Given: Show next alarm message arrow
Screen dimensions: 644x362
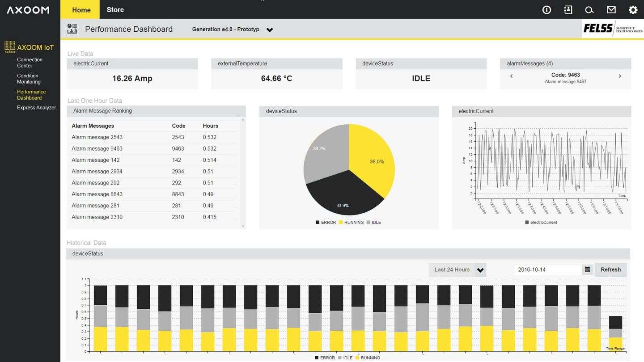Looking at the screenshot, I should [620, 76].
